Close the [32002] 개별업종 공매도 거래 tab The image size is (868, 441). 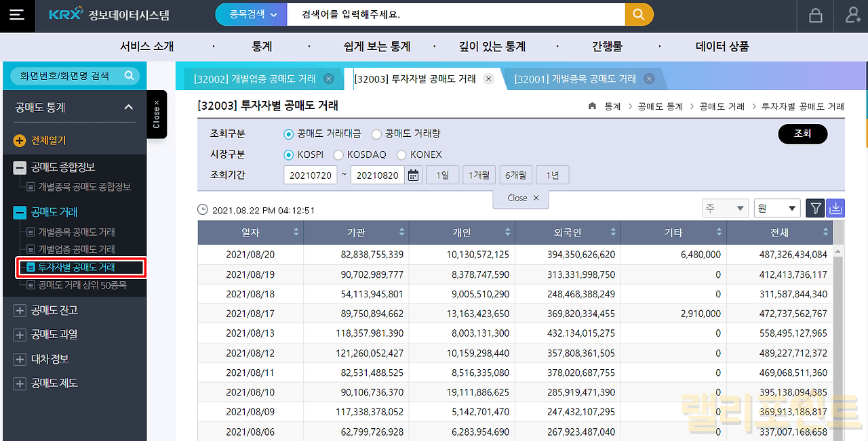[x=329, y=79]
